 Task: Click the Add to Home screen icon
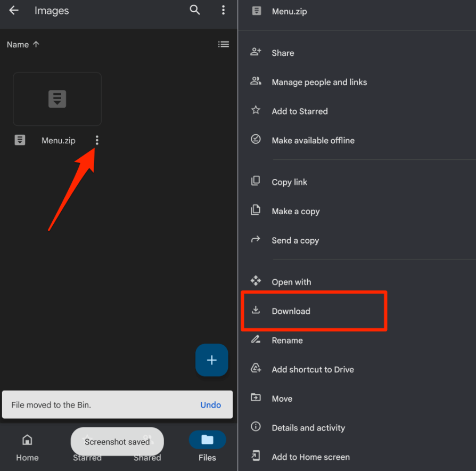(256, 456)
